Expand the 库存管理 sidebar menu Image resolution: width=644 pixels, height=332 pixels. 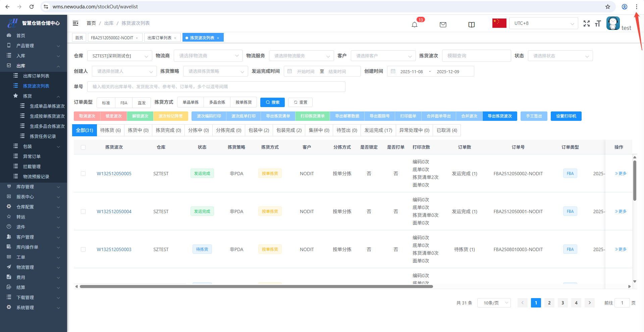tap(34, 187)
